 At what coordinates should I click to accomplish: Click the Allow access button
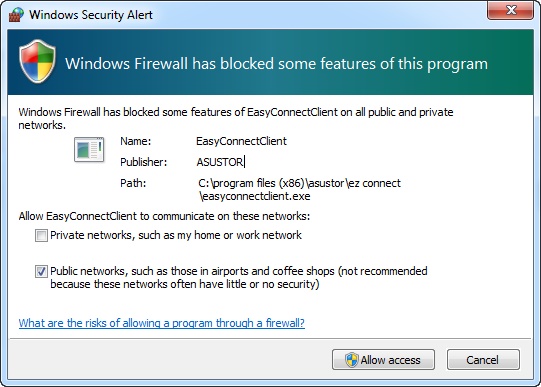click(383, 360)
